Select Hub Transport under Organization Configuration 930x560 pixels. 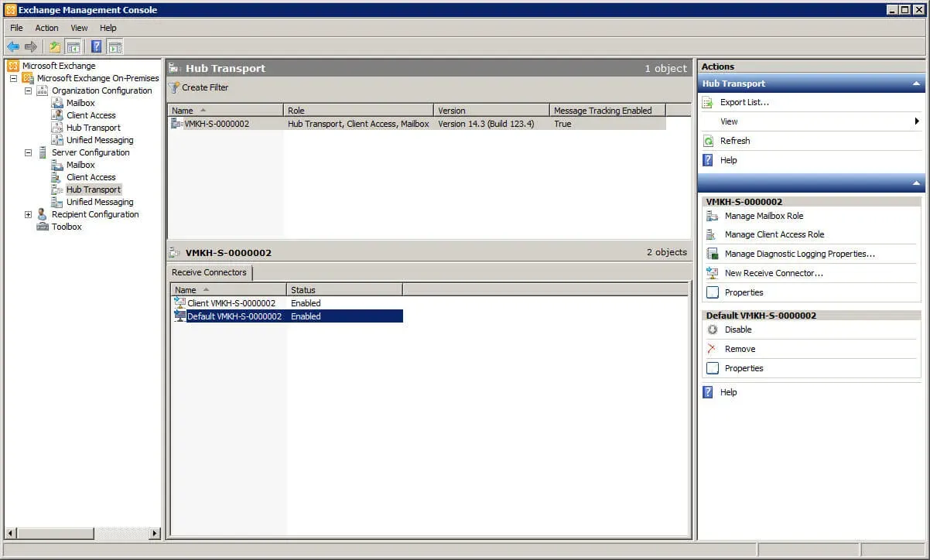[x=94, y=128]
